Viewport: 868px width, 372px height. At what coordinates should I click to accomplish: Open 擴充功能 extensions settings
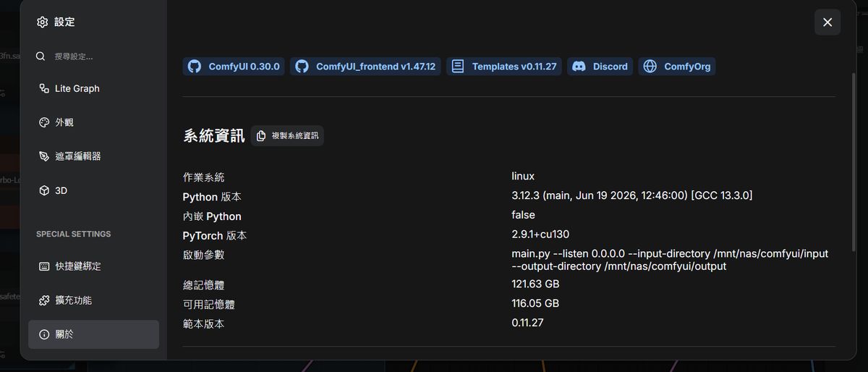pyautogui.click(x=93, y=300)
